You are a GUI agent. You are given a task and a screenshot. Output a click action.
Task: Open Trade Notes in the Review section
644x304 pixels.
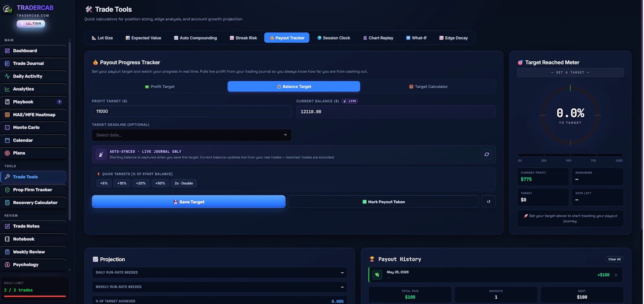click(x=33, y=226)
